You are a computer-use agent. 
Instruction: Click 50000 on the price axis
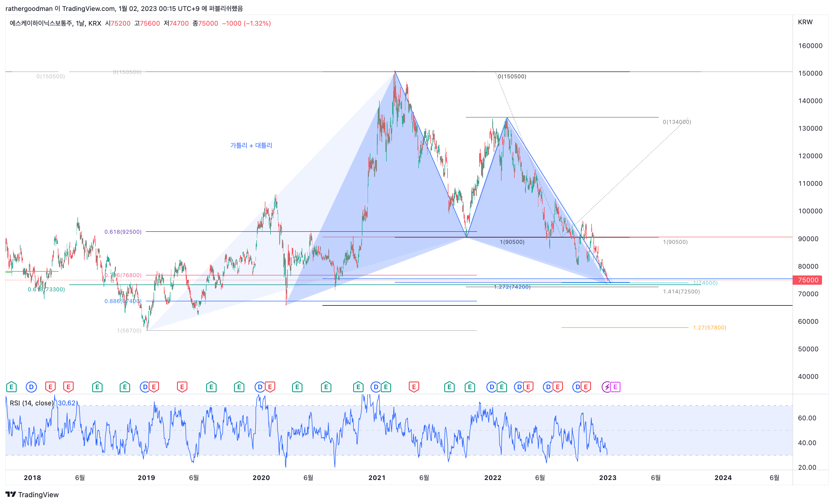(808, 349)
